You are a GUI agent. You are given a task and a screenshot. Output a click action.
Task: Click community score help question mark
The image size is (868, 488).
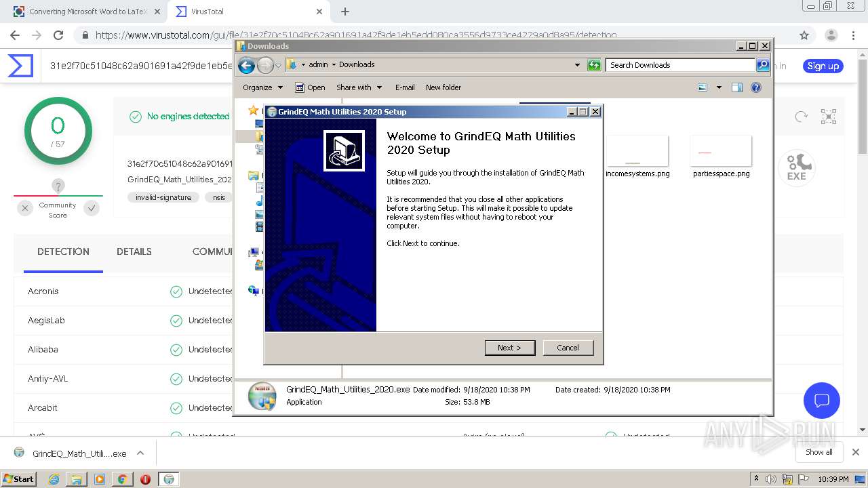pos(58,186)
